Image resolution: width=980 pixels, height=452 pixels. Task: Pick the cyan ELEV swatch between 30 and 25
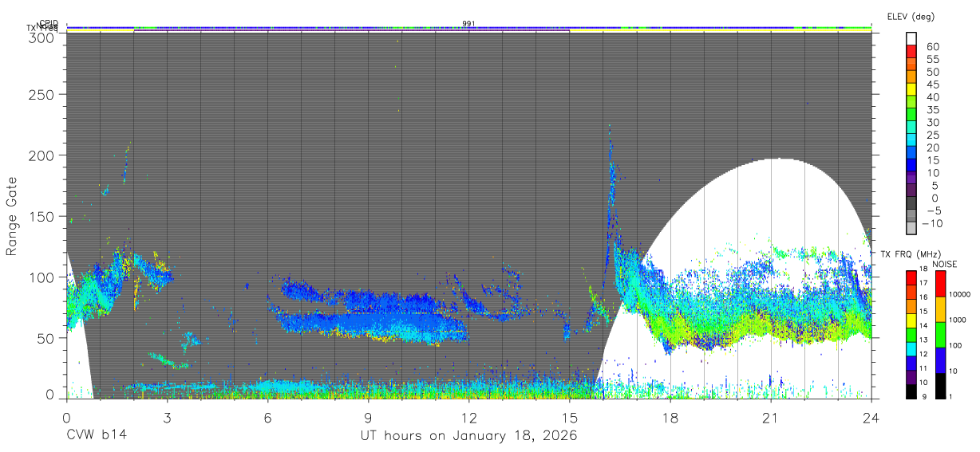click(x=912, y=128)
